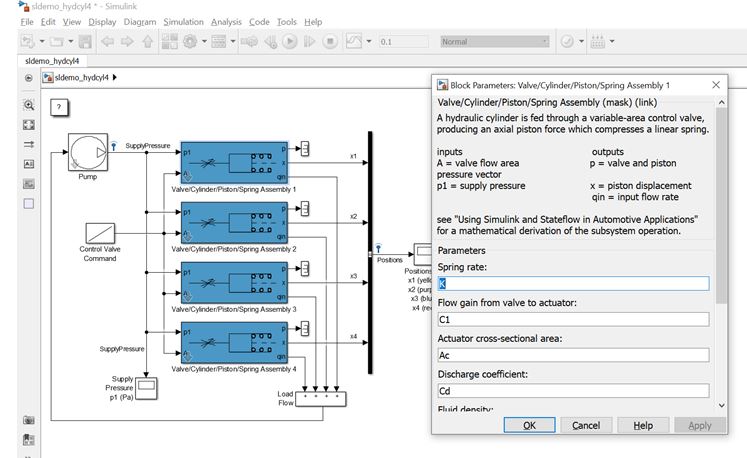Image resolution: width=747 pixels, height=458 pixels.
Task: Click the Back navigation arrow in toolbar
Action: pyautogui.click(x=107, y=41)
